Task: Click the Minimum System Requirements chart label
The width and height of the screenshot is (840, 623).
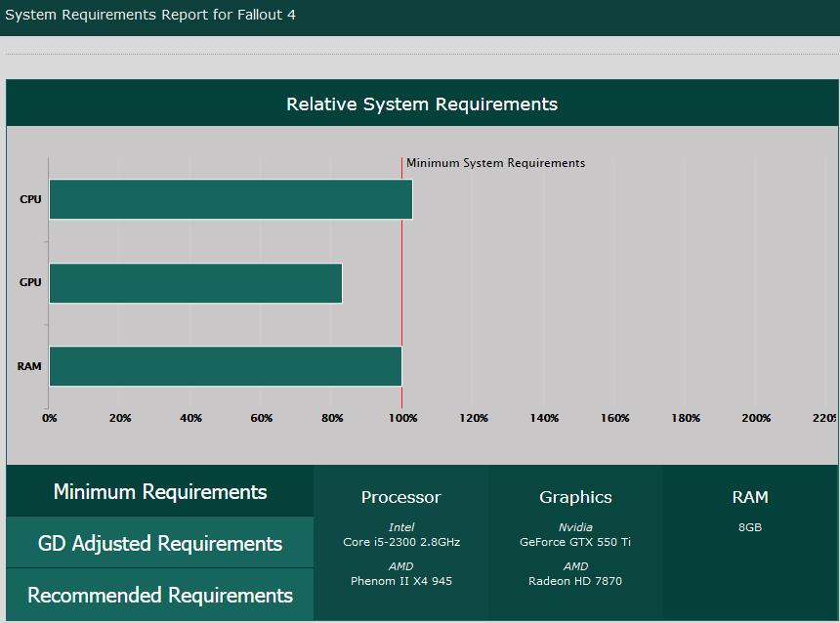Action: [495, 163]
